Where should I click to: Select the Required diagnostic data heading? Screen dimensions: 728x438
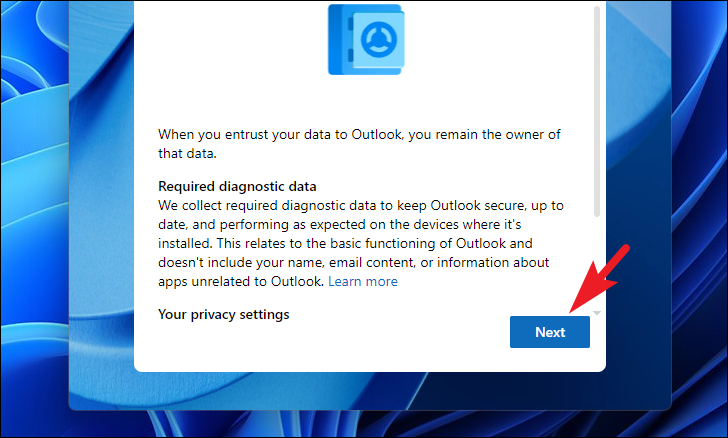click(237, 186)
